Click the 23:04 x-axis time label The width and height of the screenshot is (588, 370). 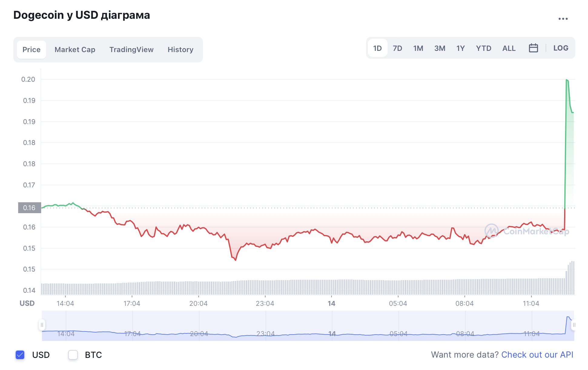(265, 303)
